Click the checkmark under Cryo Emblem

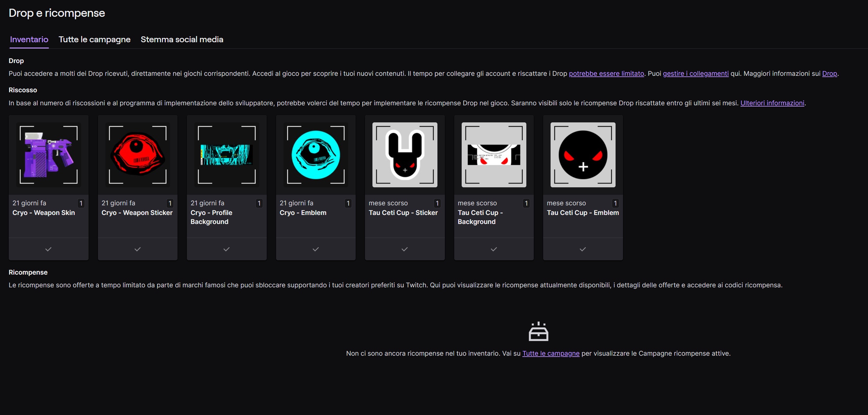pyautogui.click(x=316, y=249)
